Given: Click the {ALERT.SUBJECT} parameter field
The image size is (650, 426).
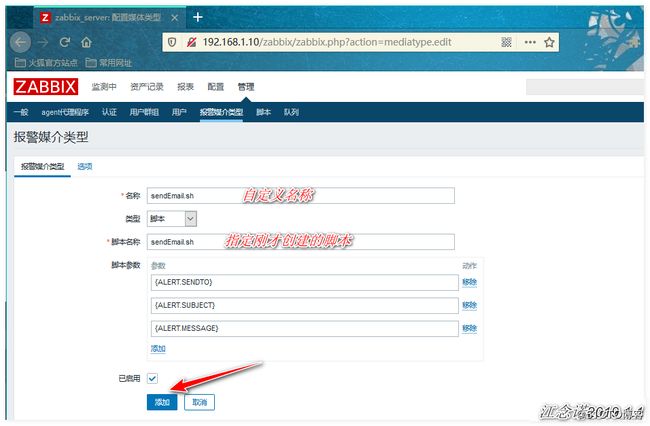Looking at the screenshot, I should pyautogui.click(x=305, y=305).
